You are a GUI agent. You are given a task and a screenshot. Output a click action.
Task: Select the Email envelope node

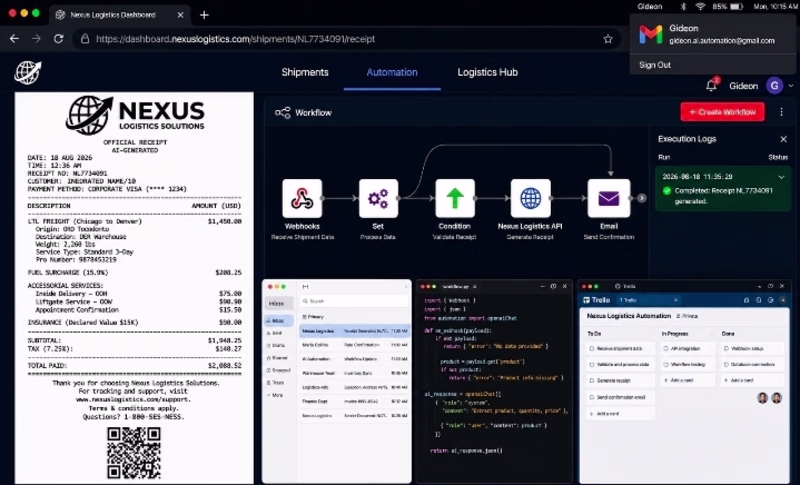tap(609, 198)
